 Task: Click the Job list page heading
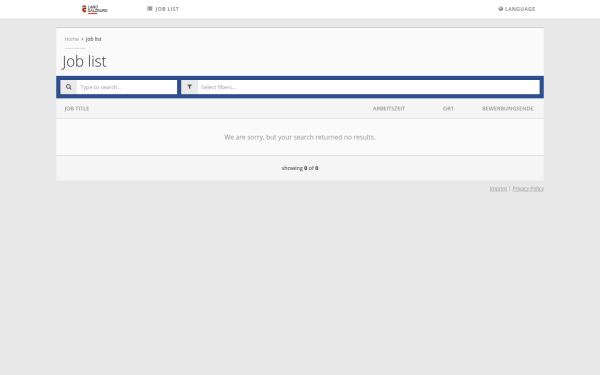[x=84, y=62]
